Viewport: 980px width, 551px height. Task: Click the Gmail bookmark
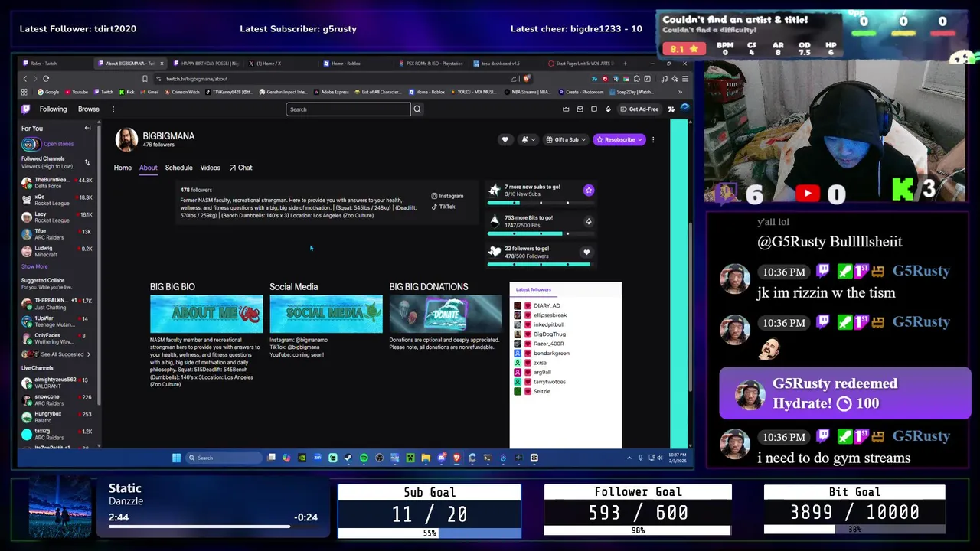(x=149, y=92)
